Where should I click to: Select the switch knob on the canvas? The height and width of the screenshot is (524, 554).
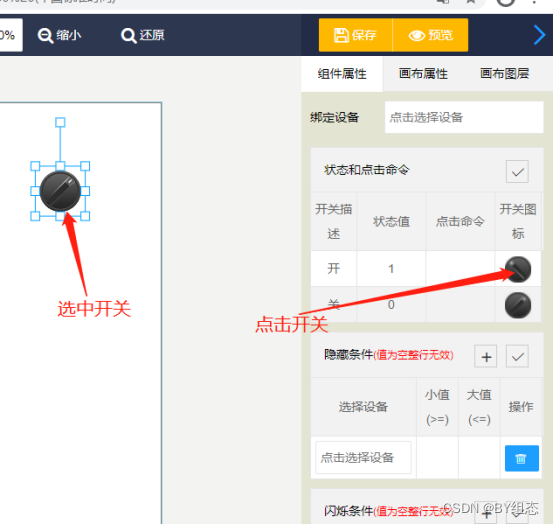[60, 191]
